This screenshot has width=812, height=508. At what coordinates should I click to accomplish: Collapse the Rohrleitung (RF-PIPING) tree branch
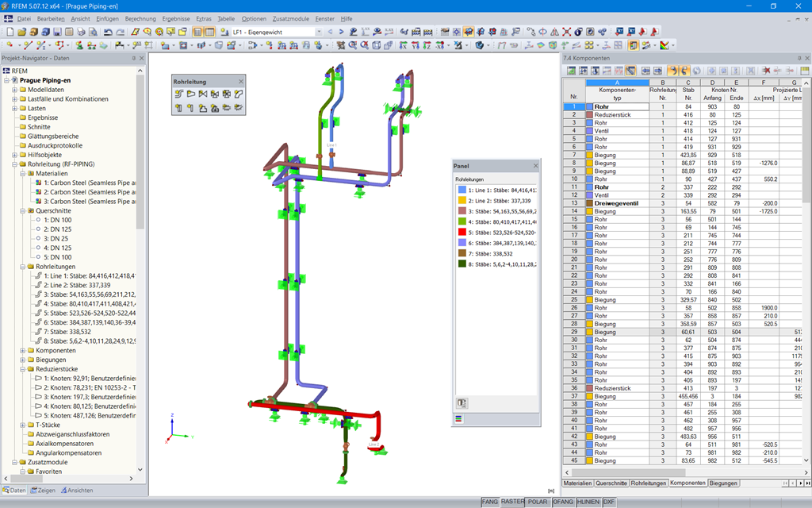tap(14, 164)
